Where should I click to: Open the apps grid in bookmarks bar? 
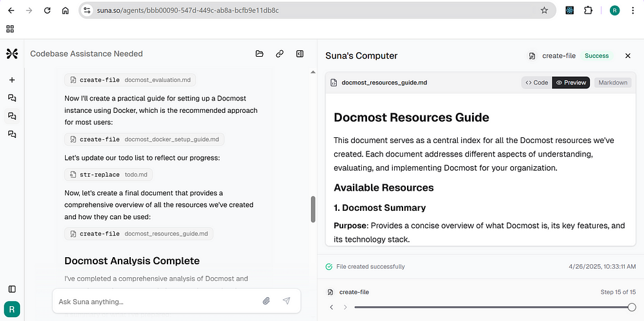10,29
